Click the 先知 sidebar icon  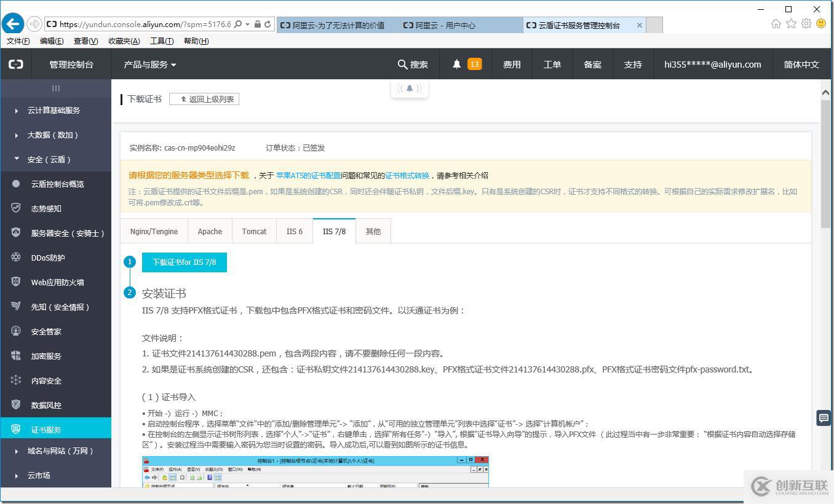(x=17, y=307)
